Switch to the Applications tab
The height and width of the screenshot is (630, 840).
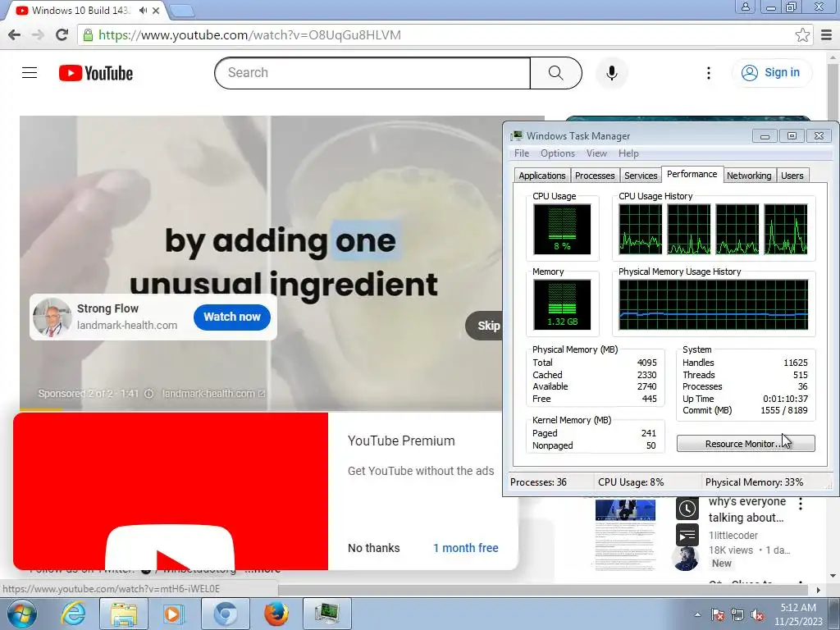tap(541, 176)
